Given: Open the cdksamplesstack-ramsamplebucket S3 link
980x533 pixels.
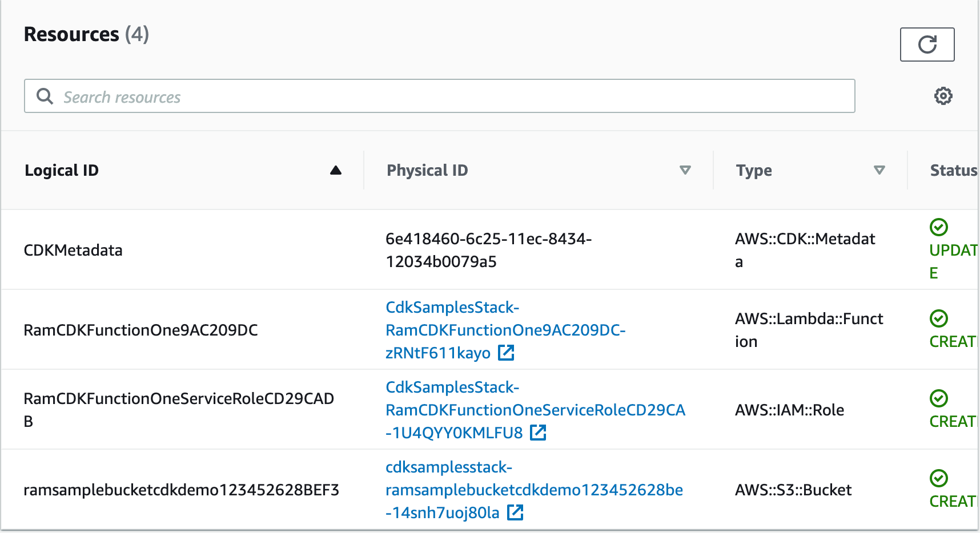Looking at the screenshot, I should coord(533,490).
